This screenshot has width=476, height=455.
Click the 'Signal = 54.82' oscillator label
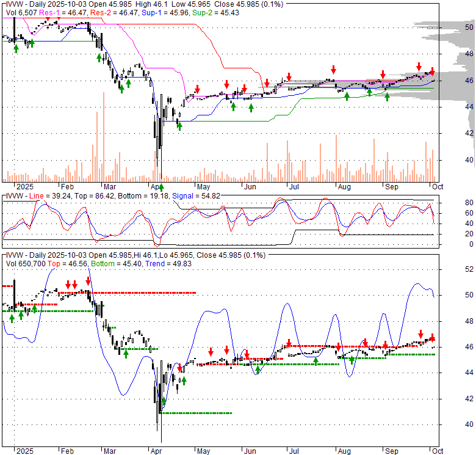[x=196, y=196]
